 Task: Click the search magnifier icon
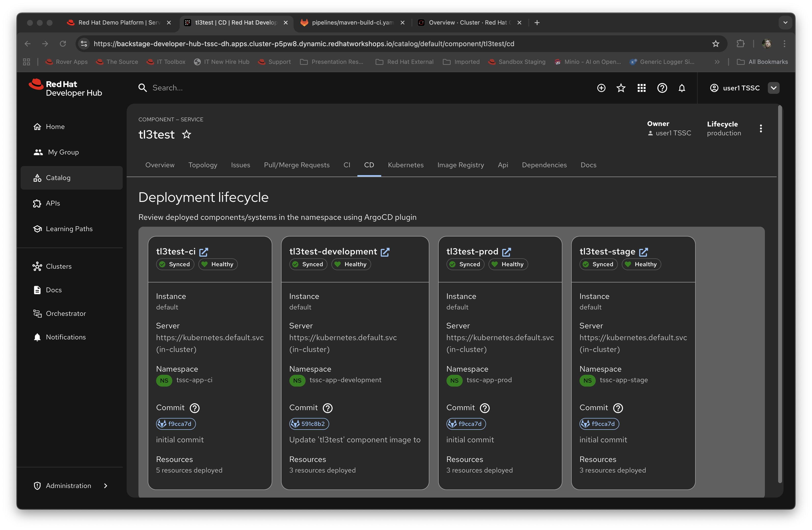(x=143, y=88)
